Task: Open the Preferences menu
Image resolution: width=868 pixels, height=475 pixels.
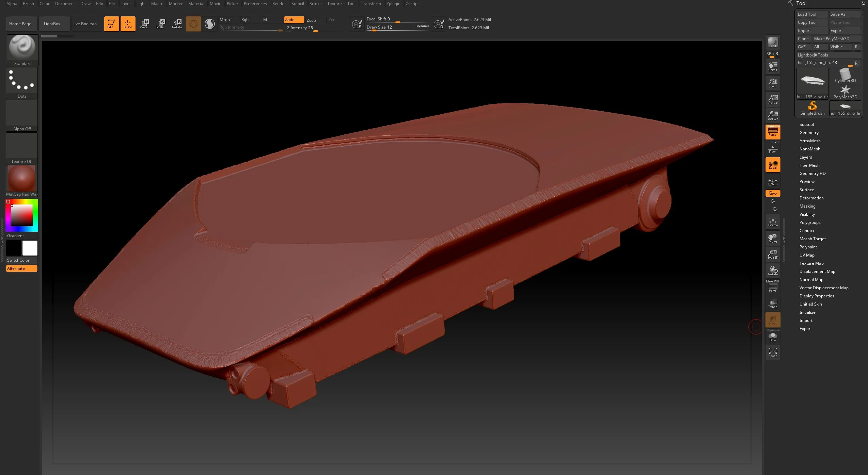Action: [255, 4]
